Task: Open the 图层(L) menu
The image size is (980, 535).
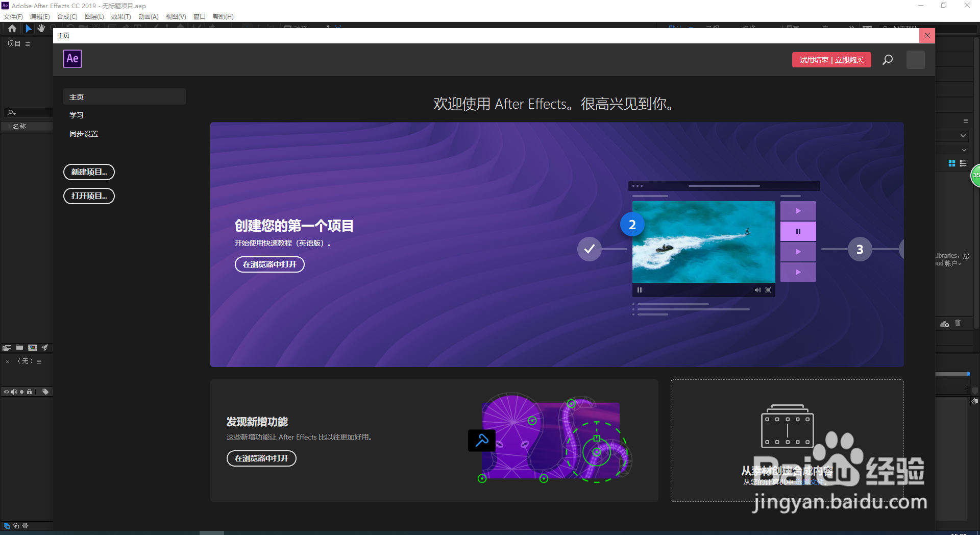Action: [x=94, y=17]
